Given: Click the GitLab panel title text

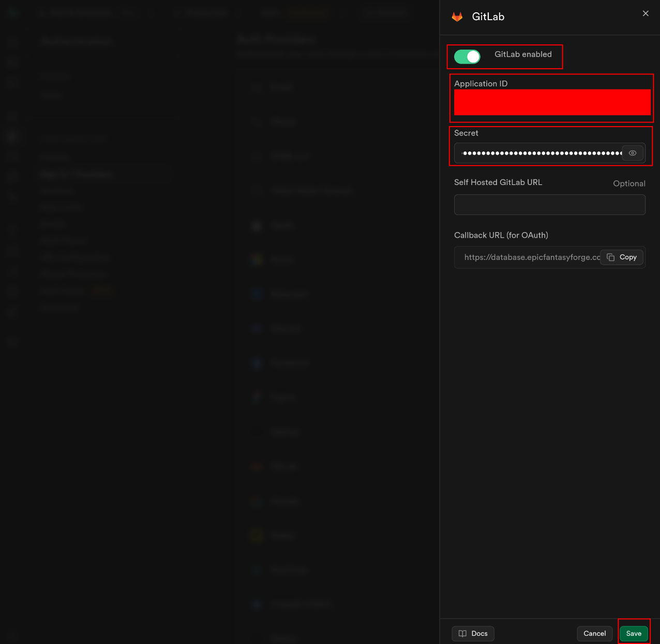Looking at the screenshot, I should pyautogui.click(x=488, y=17).
